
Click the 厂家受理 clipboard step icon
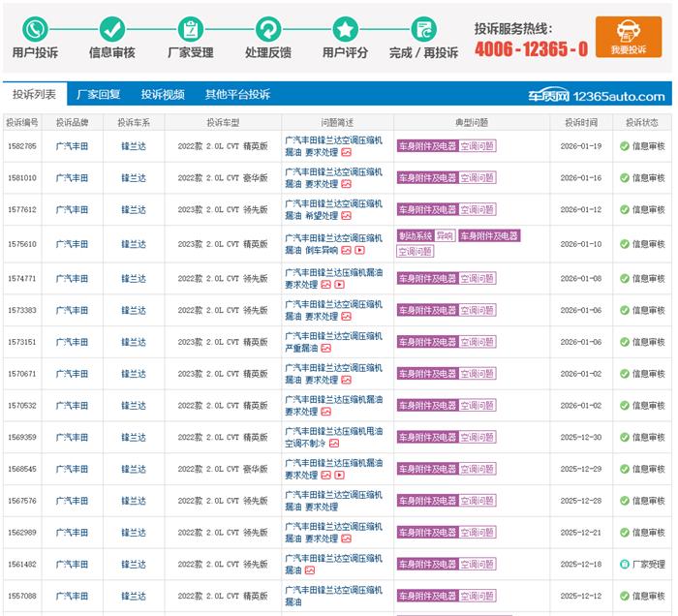click(x=191, y=29)
